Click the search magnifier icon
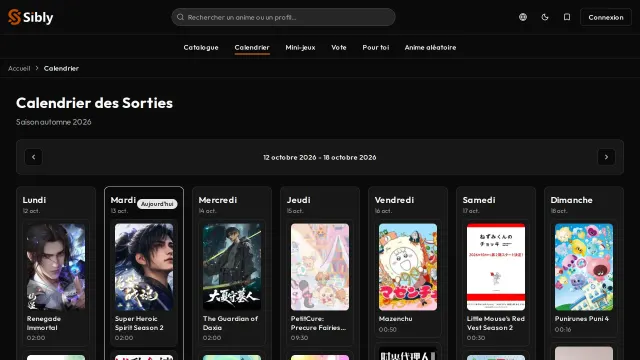640x360 pixels. pyautogui.click(x=180, y=17)
